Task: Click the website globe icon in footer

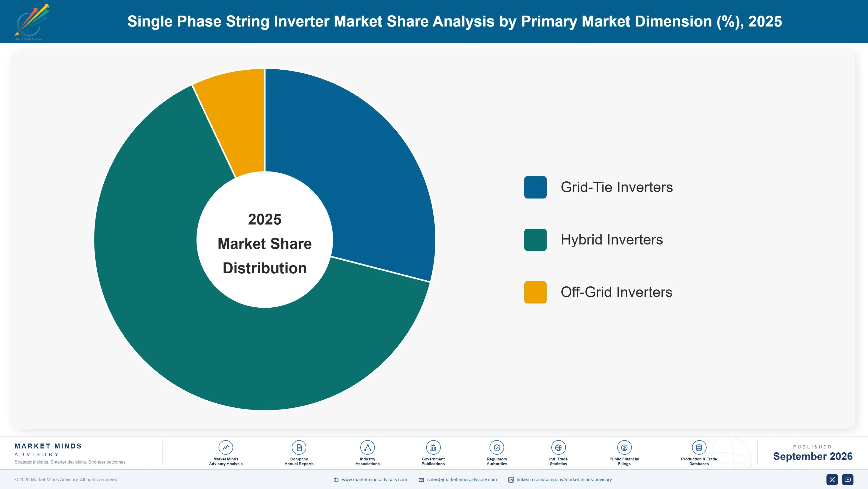Action: point(336,480)
